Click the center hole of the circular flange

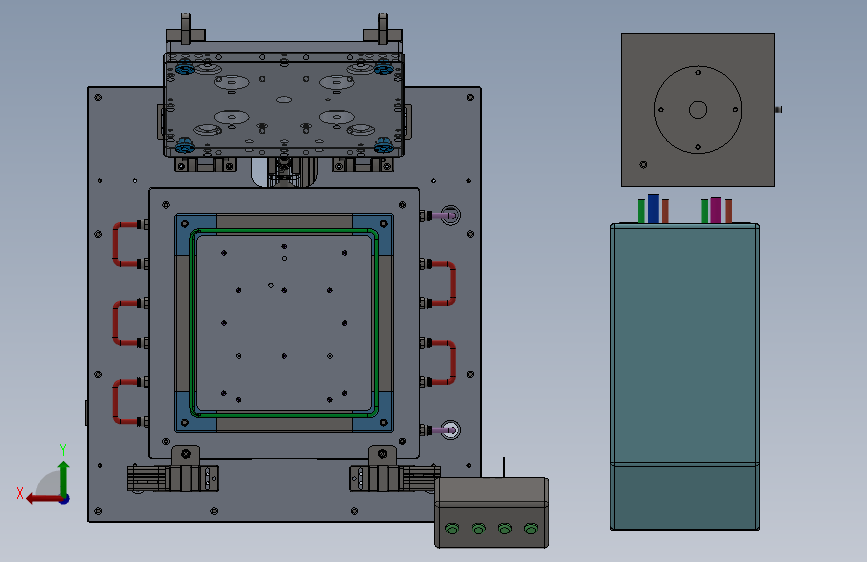698,110
